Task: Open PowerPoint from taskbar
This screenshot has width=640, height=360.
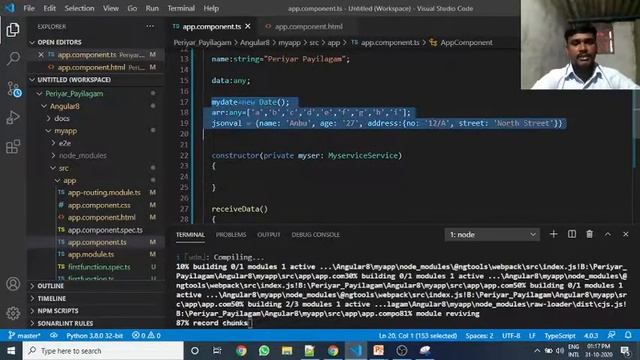Action: coord(378,351)
